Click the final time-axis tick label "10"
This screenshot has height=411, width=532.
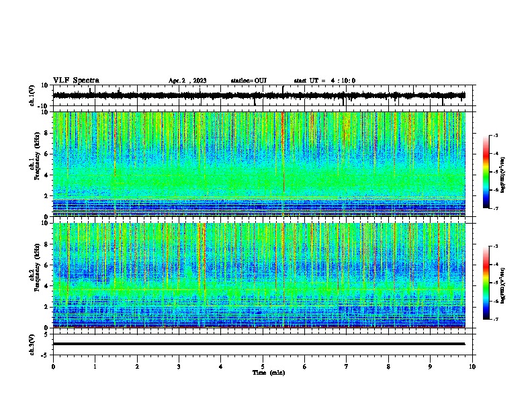click(x=472, y=367)
